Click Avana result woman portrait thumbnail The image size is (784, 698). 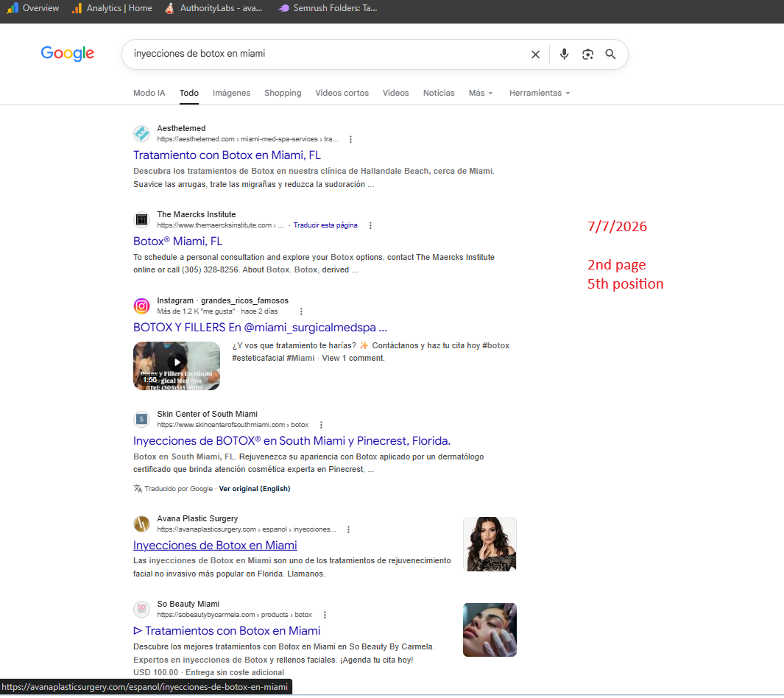490,544
